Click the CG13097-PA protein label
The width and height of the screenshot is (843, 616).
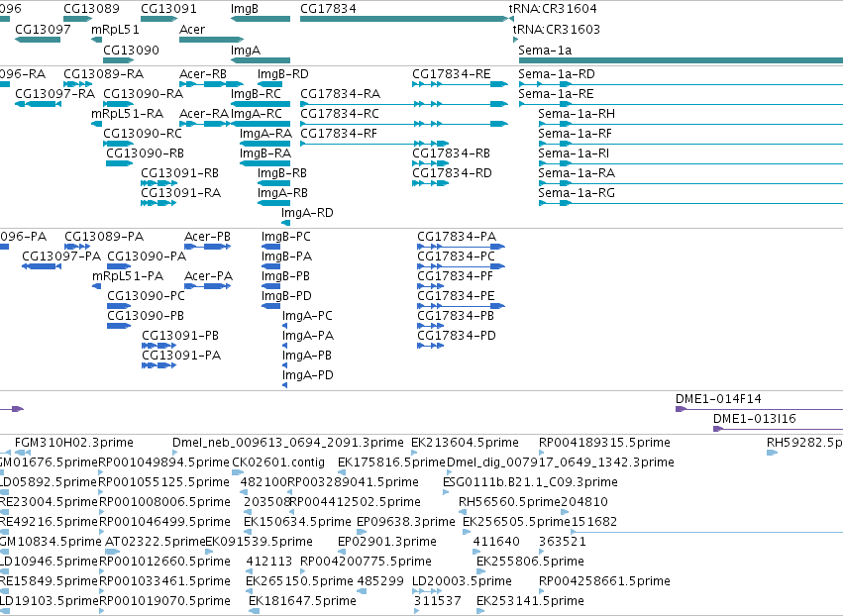[61, 257]
